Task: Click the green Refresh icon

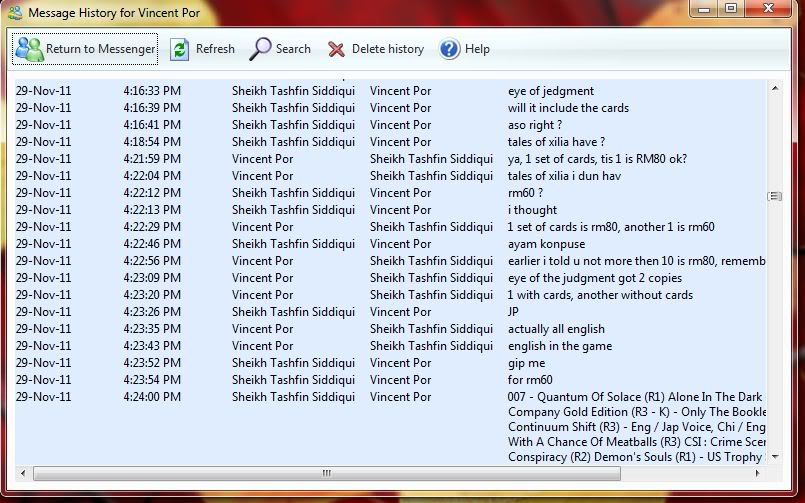Action: coord(180,49)
